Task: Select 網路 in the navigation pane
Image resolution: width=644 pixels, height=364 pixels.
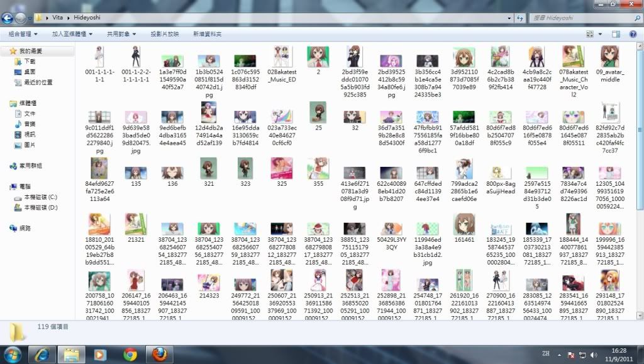Action: tap(25, 228)
